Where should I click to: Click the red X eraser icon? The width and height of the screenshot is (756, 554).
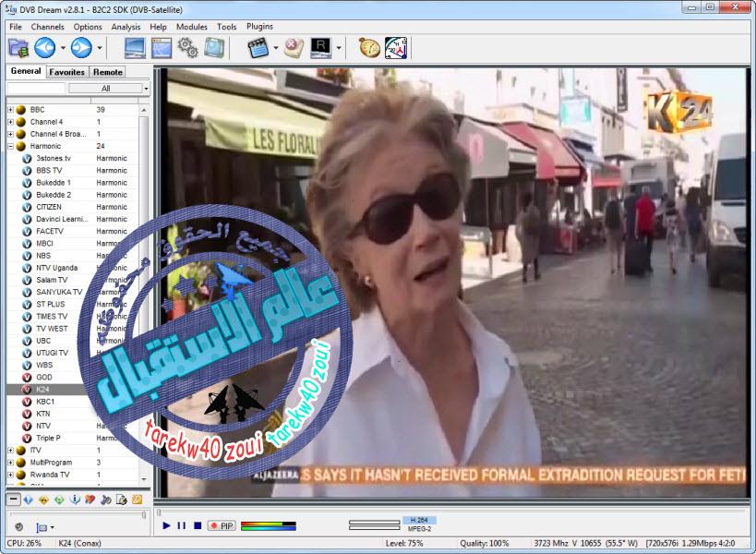(x=294, y=48)
